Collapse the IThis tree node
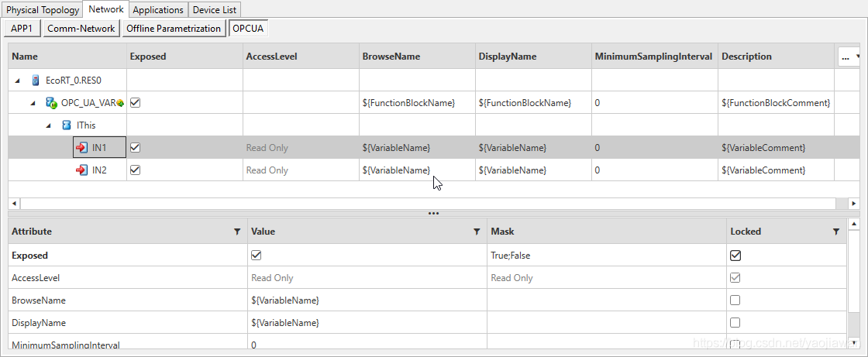 [49, 125]
